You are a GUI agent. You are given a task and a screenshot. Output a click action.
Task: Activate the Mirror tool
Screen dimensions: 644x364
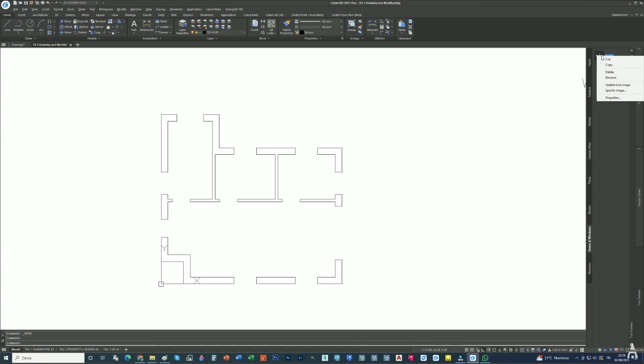pos(97,27)
